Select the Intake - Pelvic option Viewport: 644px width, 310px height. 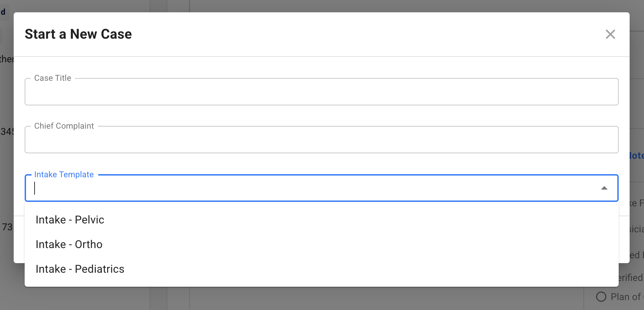pos(70,220)
